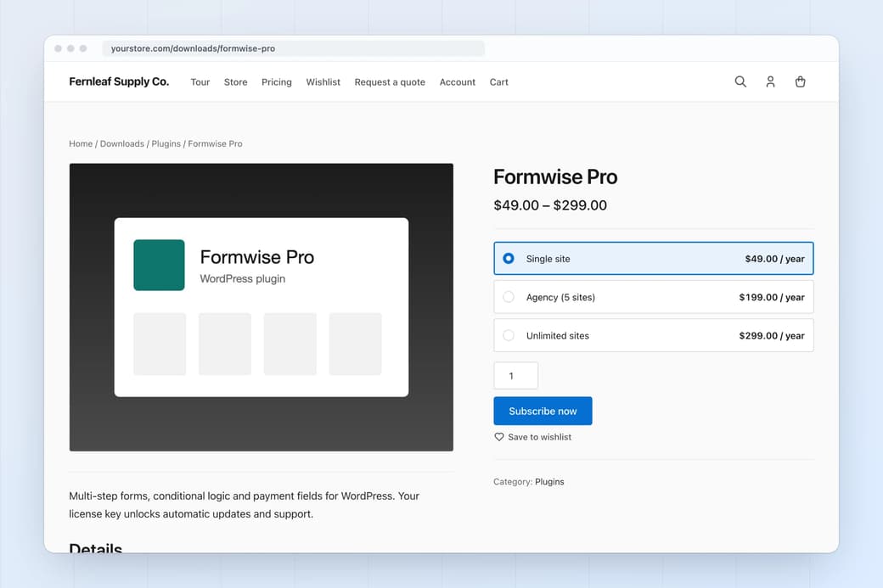Click the Save to wishlist link
This screenshot has height=588, width=883.
coord(539,437)
